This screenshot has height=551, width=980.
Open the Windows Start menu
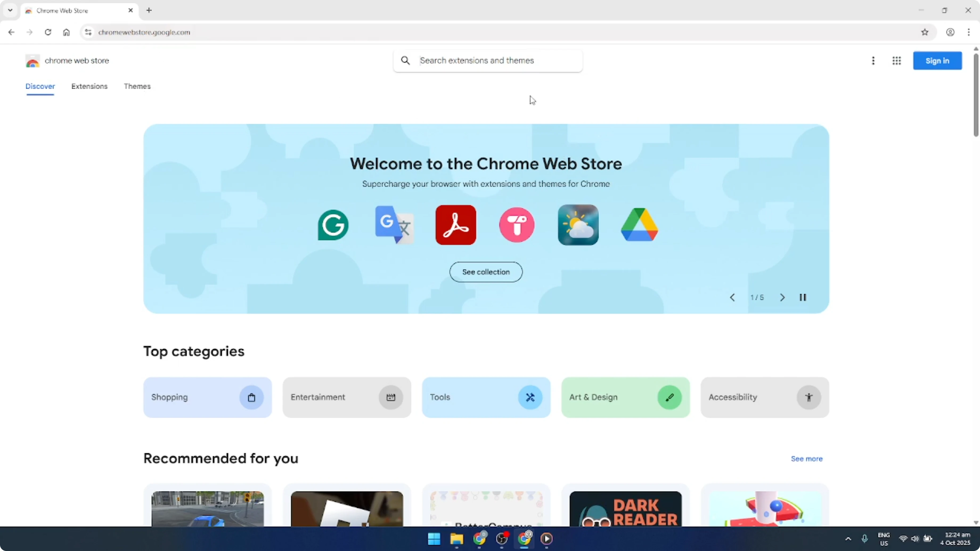pyautogui.click(x=434, y=539)
